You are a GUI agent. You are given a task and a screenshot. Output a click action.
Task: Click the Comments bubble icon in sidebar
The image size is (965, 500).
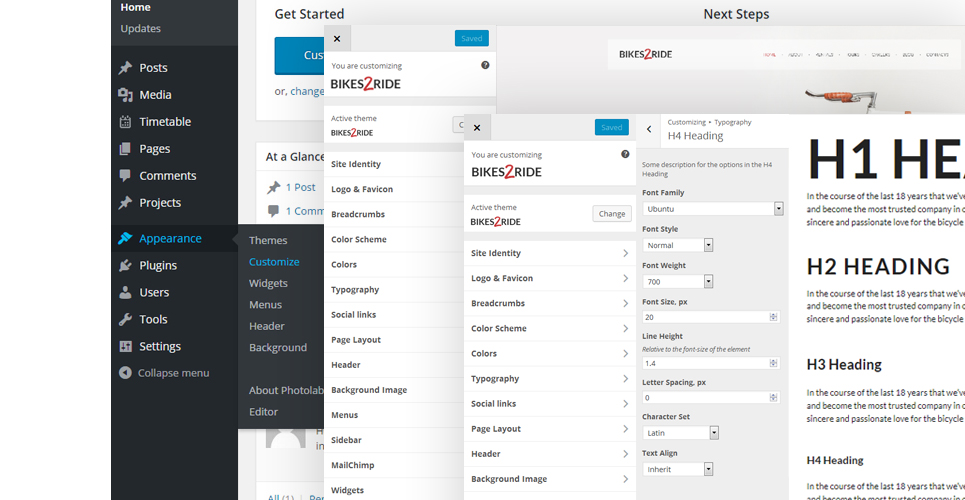[x=126, y=175]
